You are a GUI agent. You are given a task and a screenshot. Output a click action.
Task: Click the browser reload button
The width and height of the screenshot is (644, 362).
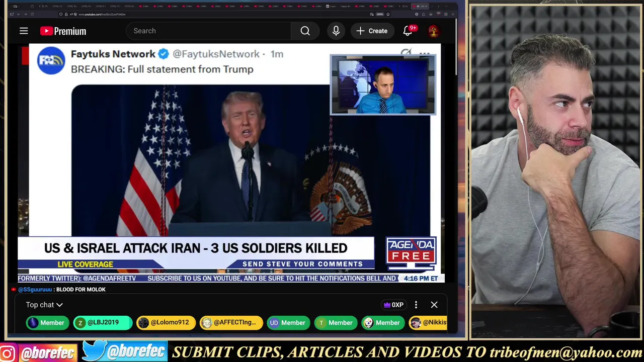point(32,14)
